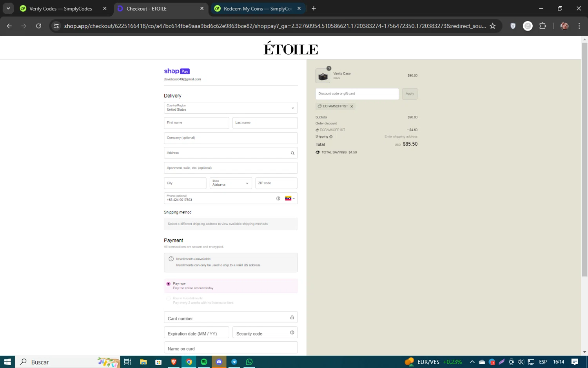Click the Shop Pay logo
Screen dimensions: 588x368
[x=177, y=71]
